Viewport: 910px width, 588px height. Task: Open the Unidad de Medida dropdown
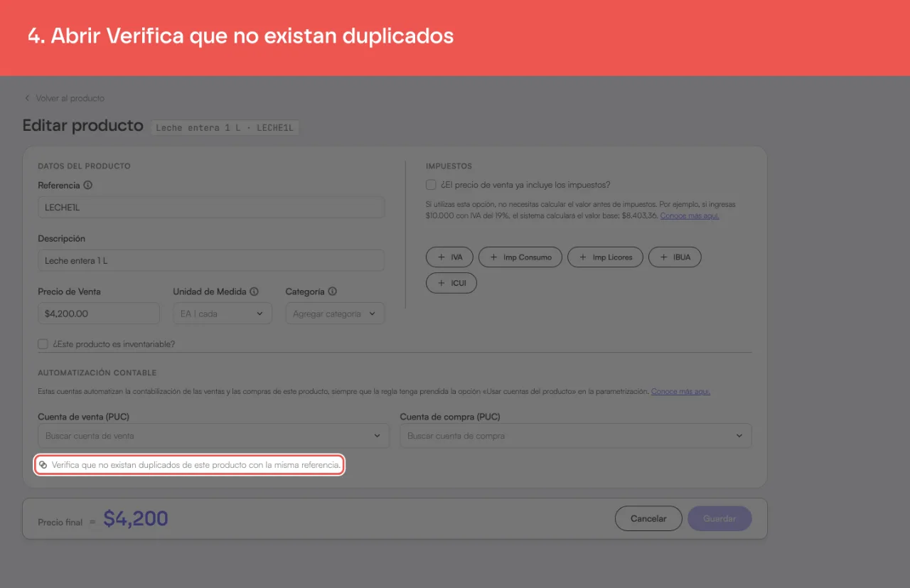[223, 314]
